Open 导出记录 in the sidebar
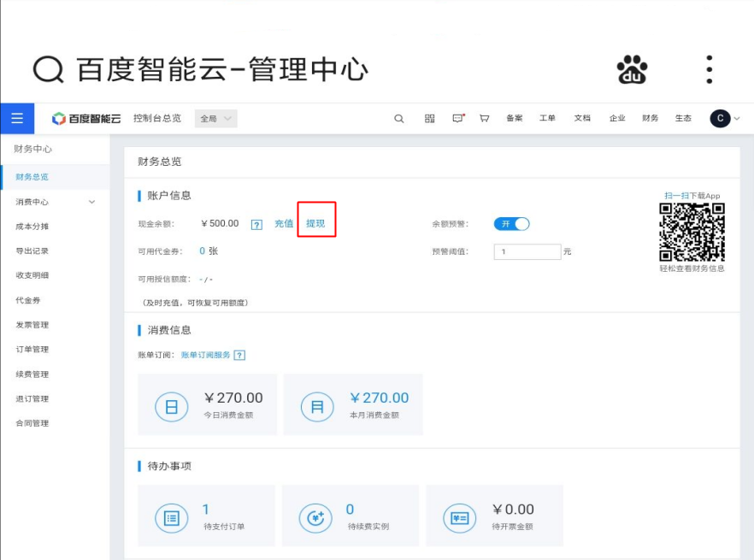Screen dimensions: 754x560 click(x=32, y=251)
